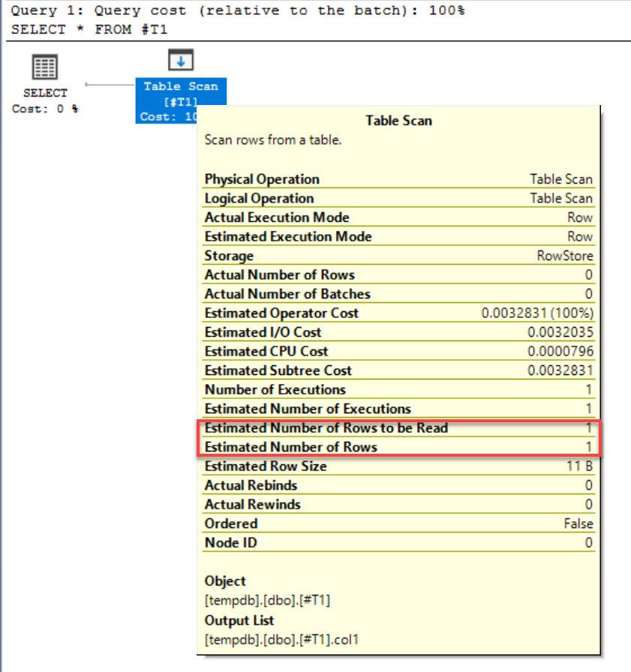Click the 'Actual Number of Rows' row
The image size is (631, 672).
click(398, 274)
